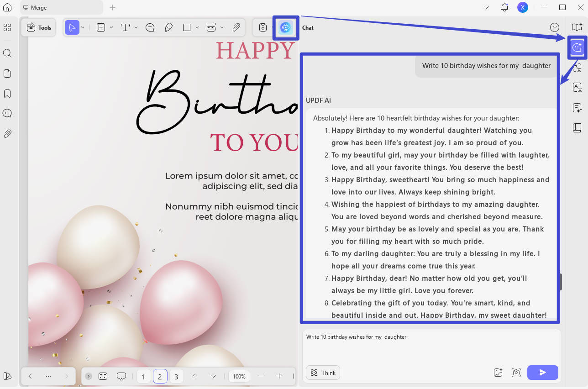Open the user avatar X account

click(x=523, y=7)
